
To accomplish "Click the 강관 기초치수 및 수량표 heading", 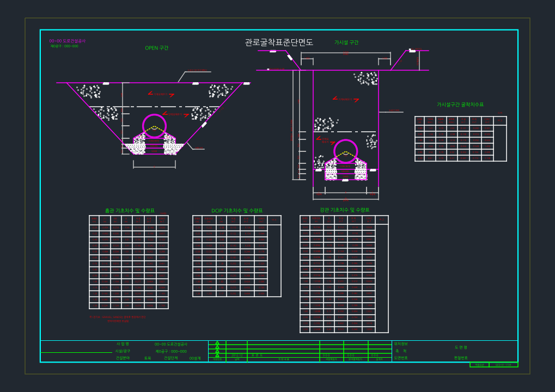I will [x=344, y=210].
